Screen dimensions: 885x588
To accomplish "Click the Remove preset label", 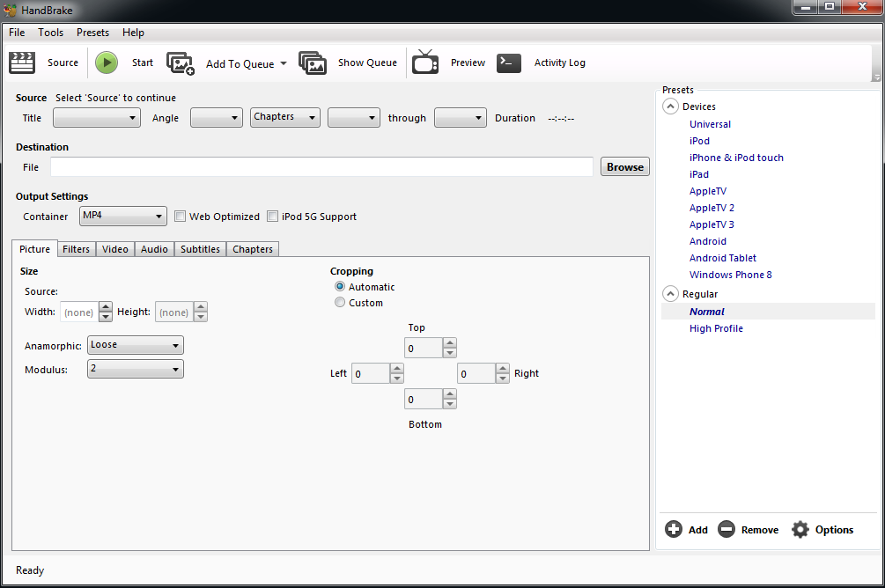I will [x=760, y=530].
